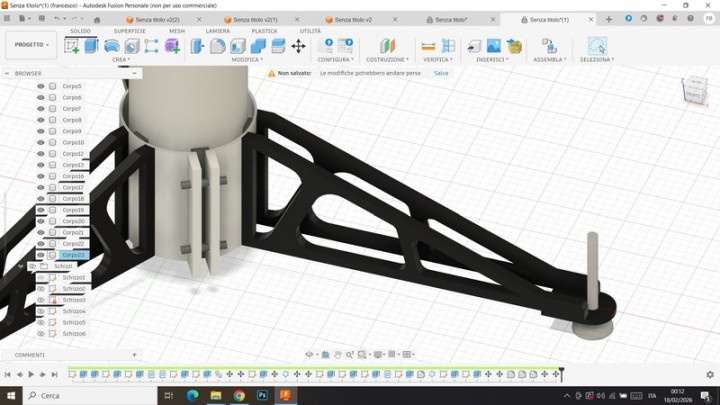Click the timeline end position marker
The height and width of the screenshot is (405, 720).
[x=561, y=373]
